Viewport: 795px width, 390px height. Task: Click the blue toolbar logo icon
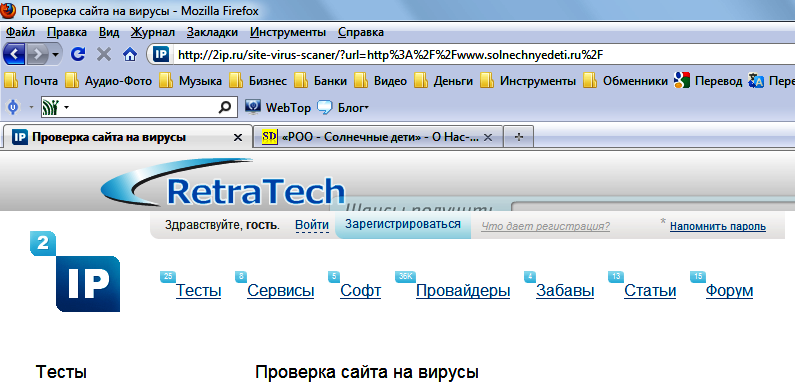tap(14, 107)
